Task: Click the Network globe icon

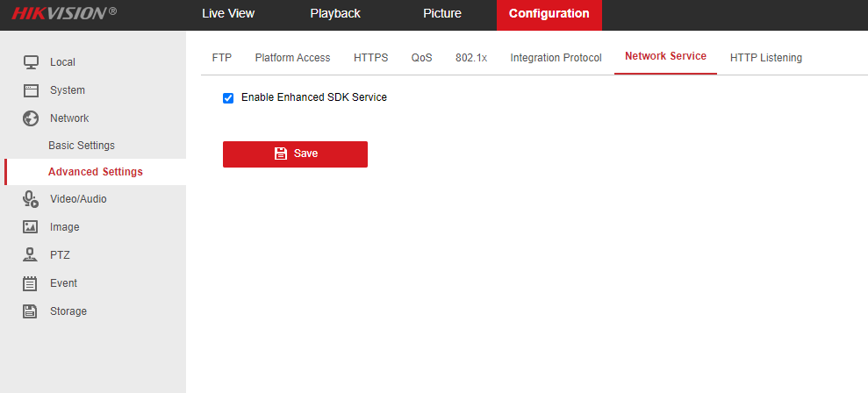Action: (31, 118)
